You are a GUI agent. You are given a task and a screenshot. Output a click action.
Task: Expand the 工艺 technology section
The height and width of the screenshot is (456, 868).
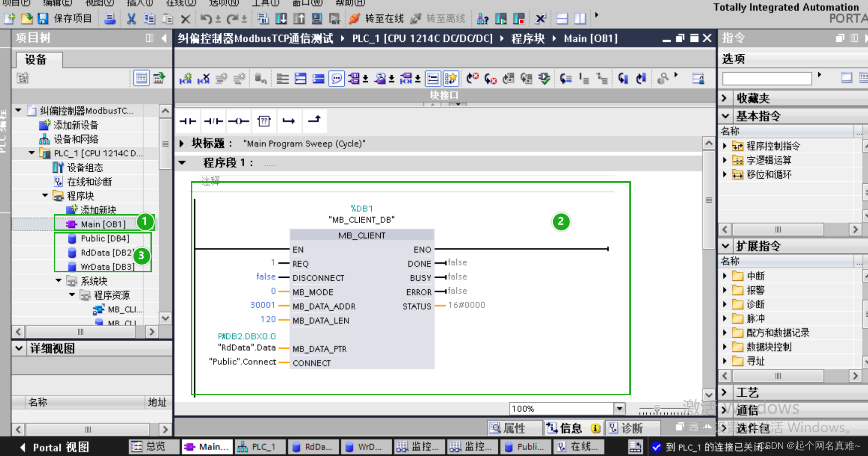coord(724,392)
